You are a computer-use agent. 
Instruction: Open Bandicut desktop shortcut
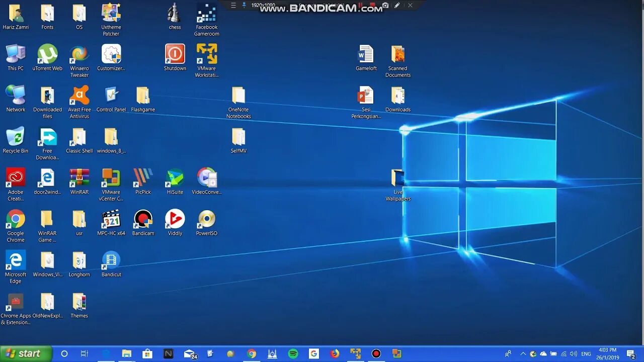(111, 264)
